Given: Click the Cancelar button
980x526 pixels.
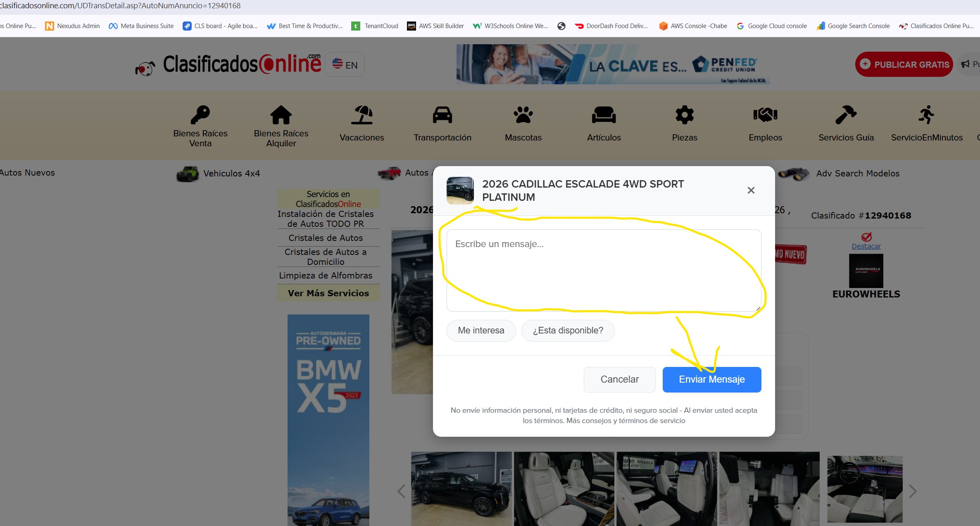Looking at the screenshot, I should click(619, 379).
